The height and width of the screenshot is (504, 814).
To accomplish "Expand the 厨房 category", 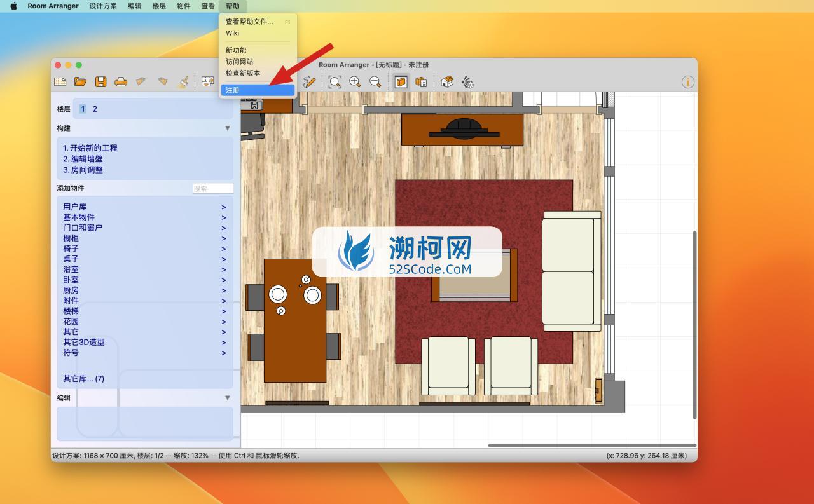I will click(x=144, y=290).
